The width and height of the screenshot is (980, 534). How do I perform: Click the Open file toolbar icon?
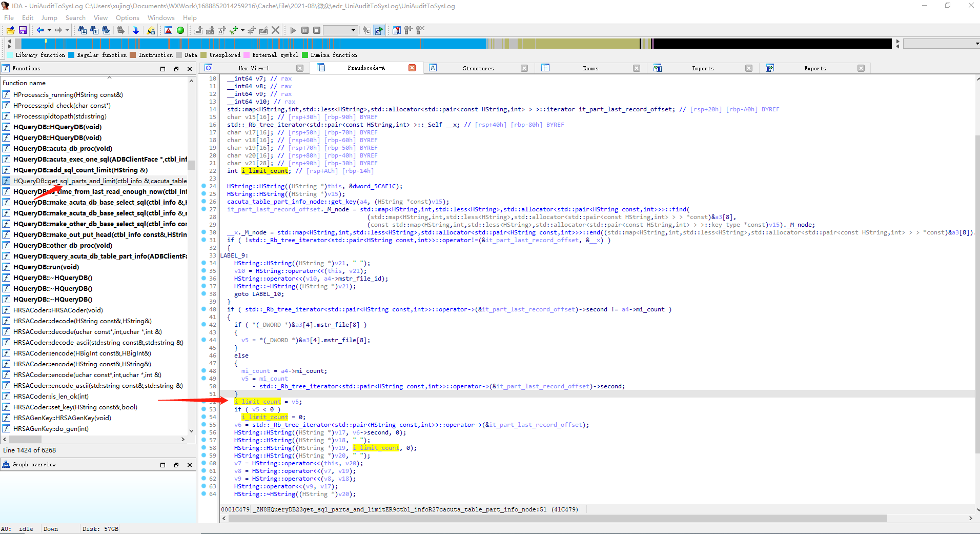click(10, 30)
